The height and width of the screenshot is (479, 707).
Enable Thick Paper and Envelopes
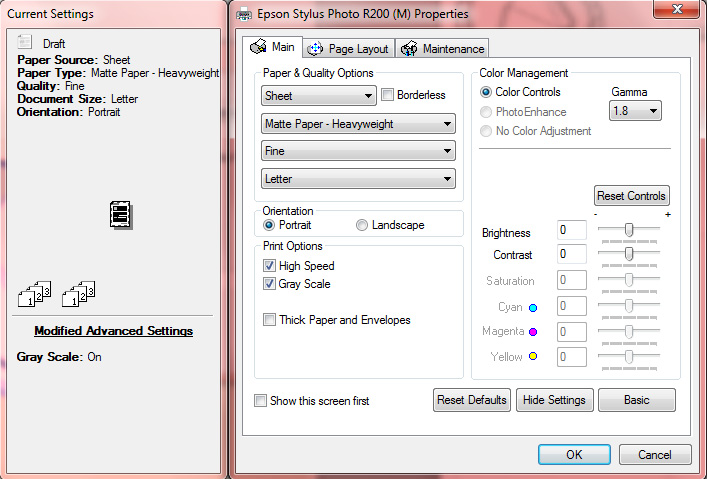tap(269, 320)
